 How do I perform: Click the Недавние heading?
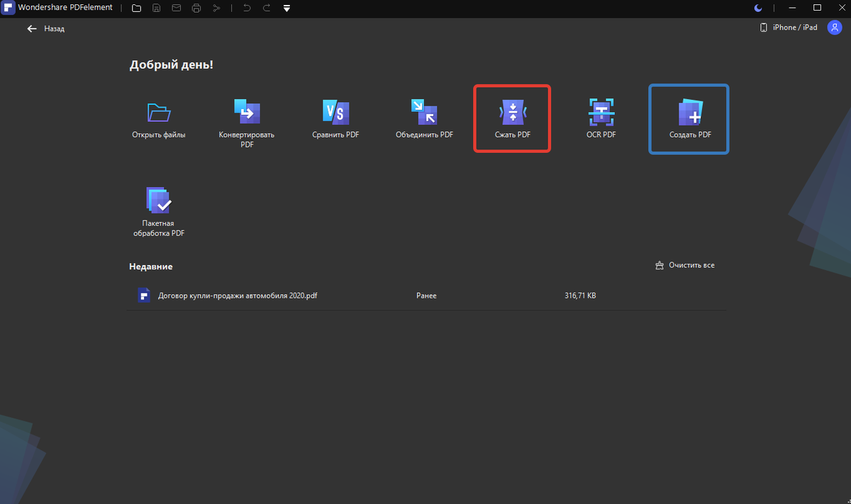tap(151, 267)
